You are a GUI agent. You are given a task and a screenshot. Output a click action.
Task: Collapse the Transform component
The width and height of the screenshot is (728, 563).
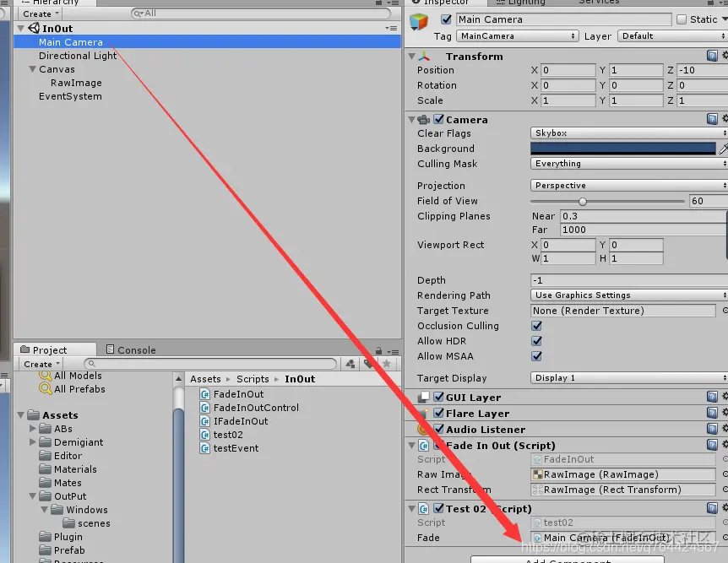[x=412, y=57]
